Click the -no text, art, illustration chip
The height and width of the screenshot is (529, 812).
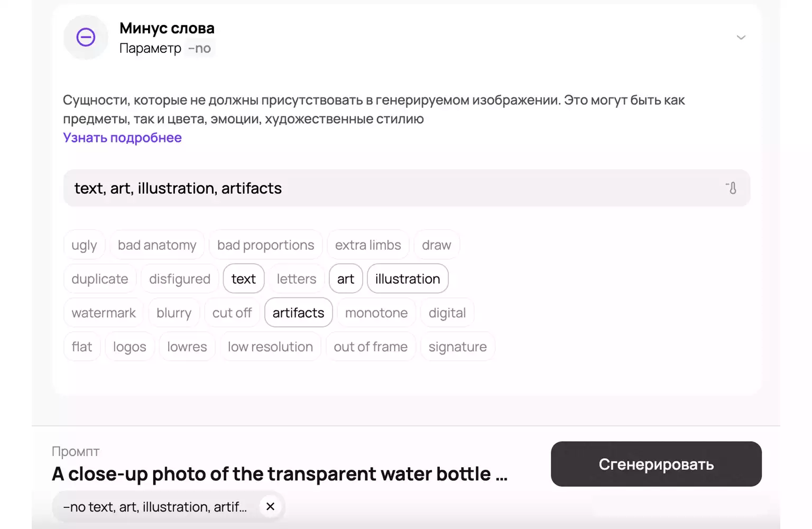coord(155,507)
